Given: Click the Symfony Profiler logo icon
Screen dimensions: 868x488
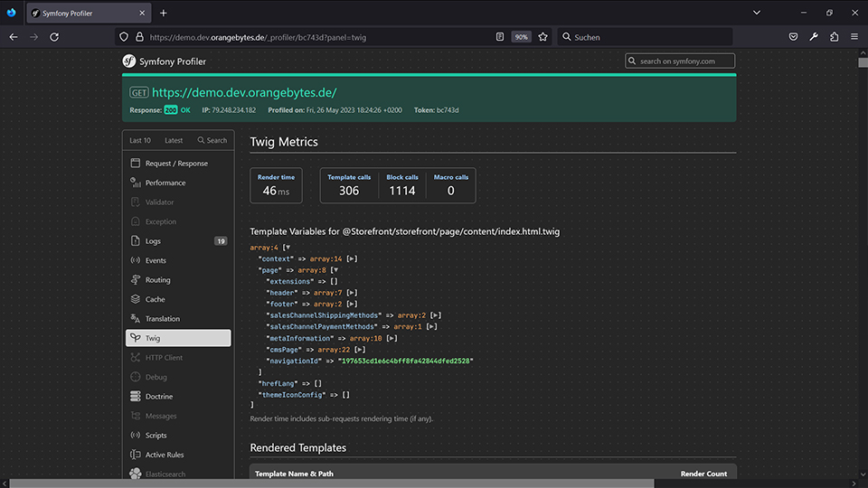Looking at the screenshot, I should click(129, 61).
